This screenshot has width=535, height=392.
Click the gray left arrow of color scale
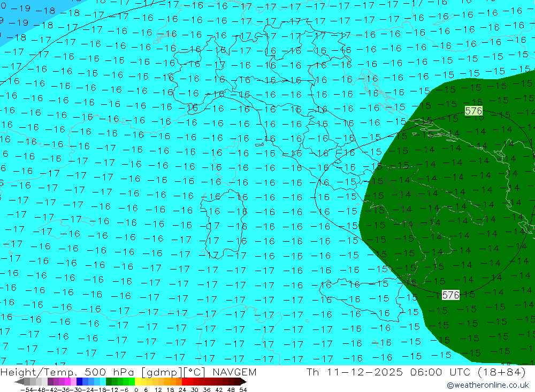19,382
